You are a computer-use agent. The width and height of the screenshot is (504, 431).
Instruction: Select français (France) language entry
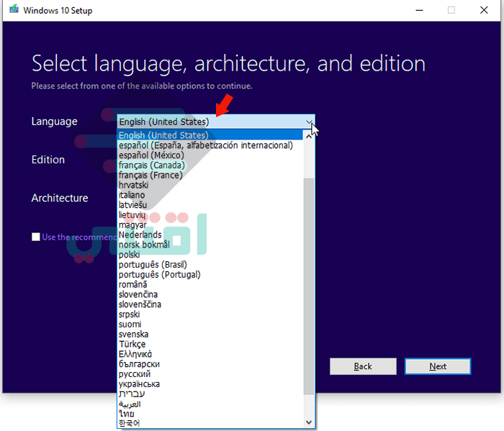coord(210,175)
